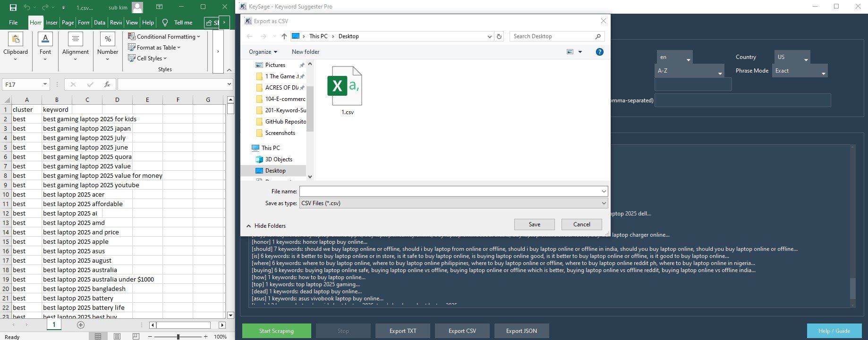Click the new sheet plus button
Viewport: 868px width, 340px height.
coord(81,325)
